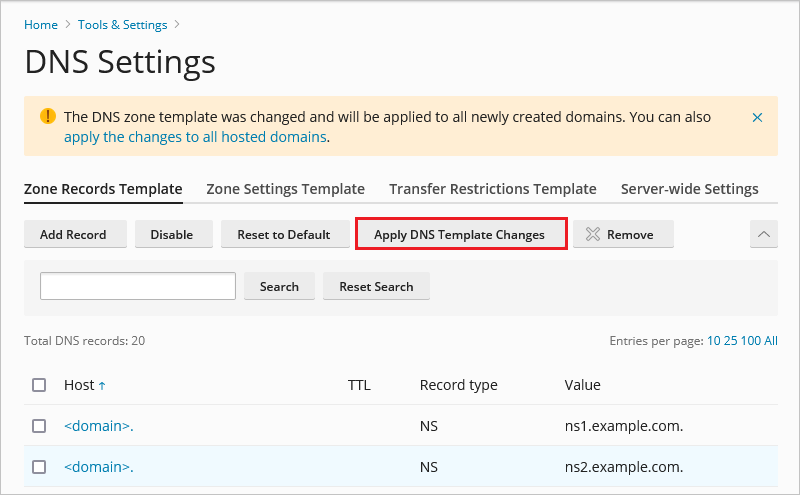Screen dimensions: 800x495
Task: Follow 'apply the changes to all hosted domains' link
Action: (x=195, y=137)
